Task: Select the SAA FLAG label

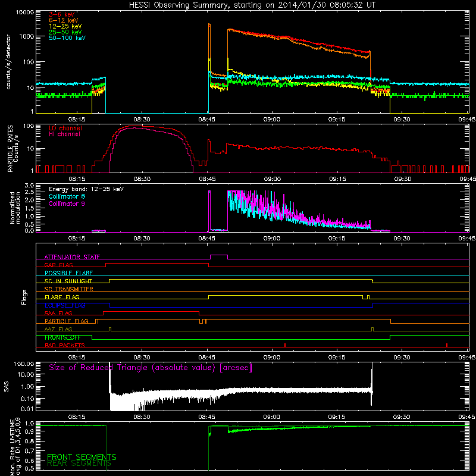Action: pyautogui.click(x=58, y=313)
